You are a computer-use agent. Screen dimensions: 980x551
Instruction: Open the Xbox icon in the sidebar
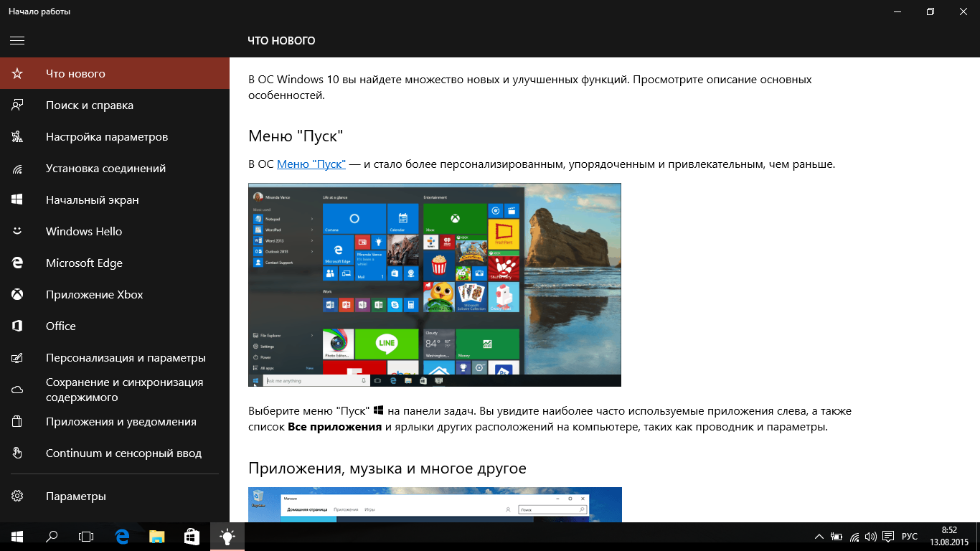pyautogui.click(x=17, y=295)
